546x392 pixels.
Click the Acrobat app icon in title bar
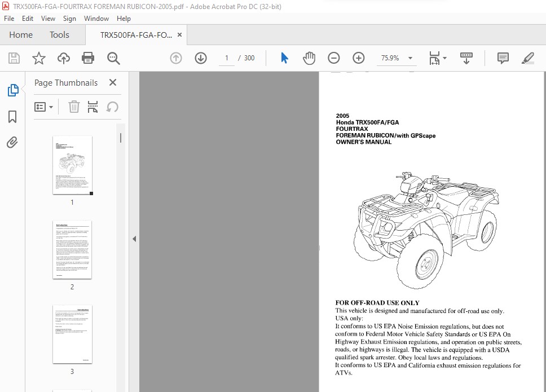point(6,6)
